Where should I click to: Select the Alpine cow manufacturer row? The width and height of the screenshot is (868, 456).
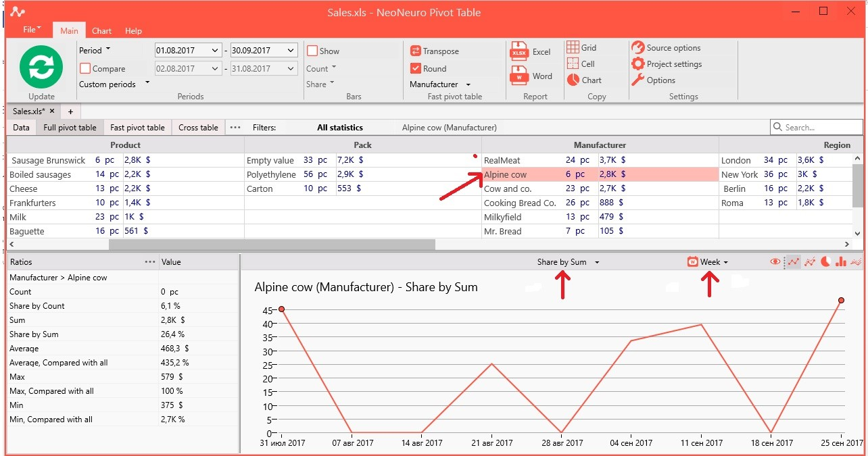[x=600, y=174]
